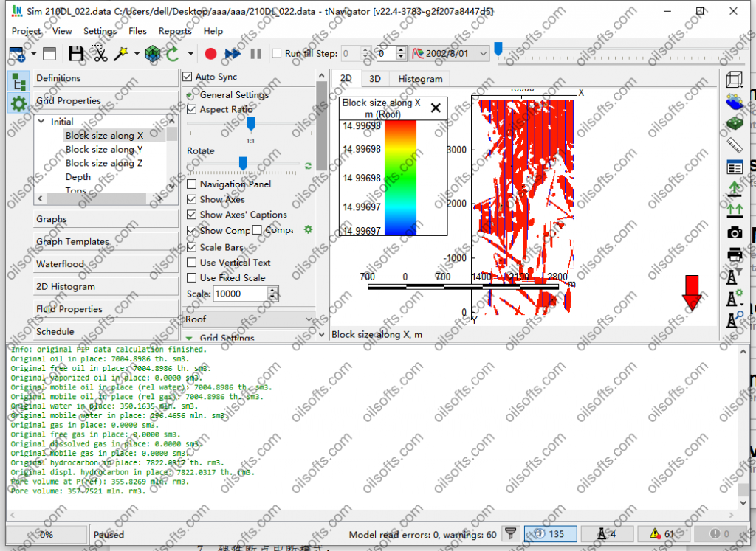This screenshot has height=551, width=756.
Task: Open the View menu
Action: 62,31
